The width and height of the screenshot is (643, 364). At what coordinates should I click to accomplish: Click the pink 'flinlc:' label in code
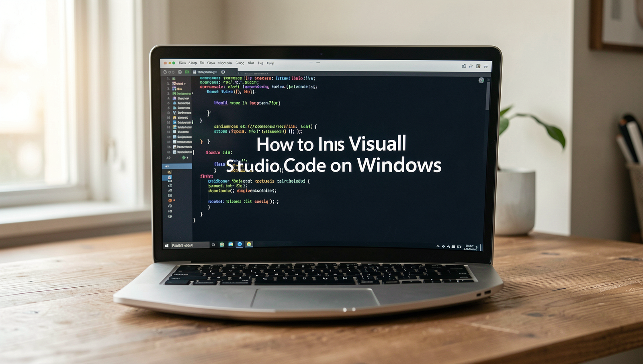207,176
